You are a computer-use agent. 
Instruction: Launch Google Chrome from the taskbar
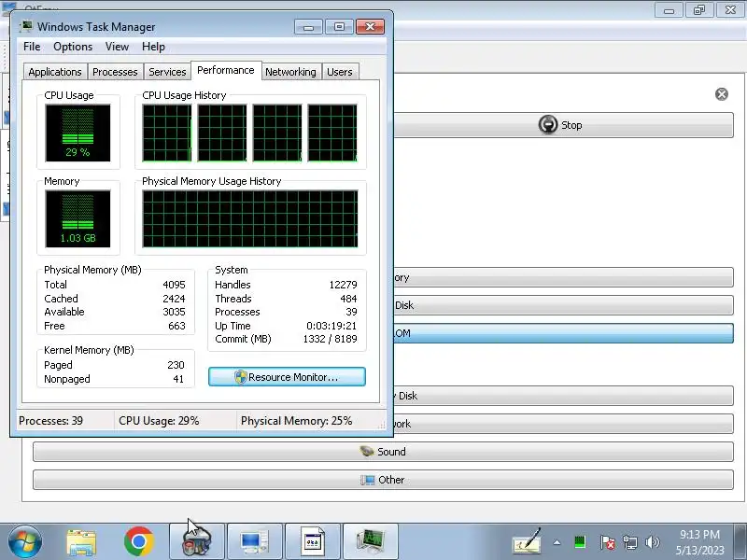pos(138,541)
